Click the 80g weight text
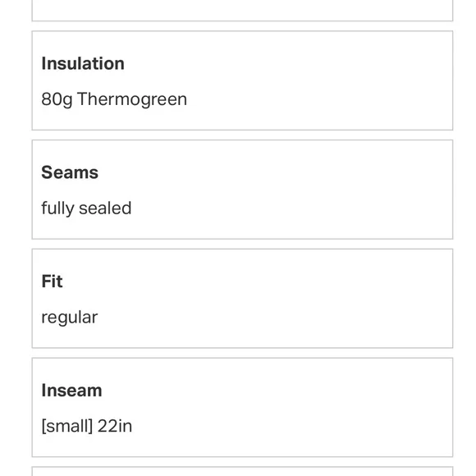 point(57,99)
